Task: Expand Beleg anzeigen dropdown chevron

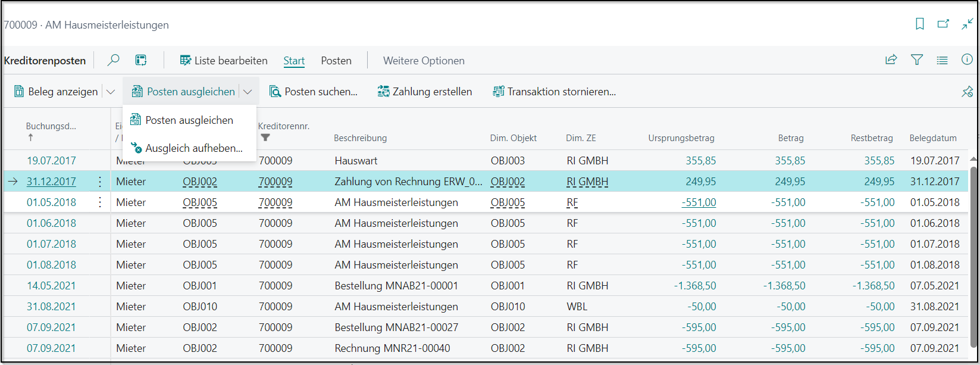Action: pos(110,92)
